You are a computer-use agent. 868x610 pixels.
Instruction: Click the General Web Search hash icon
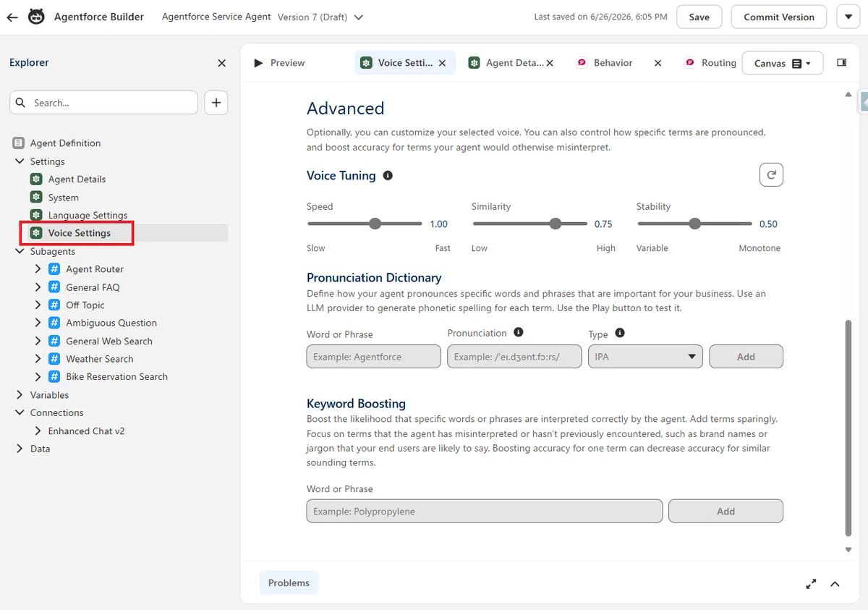tap(54, 341)
